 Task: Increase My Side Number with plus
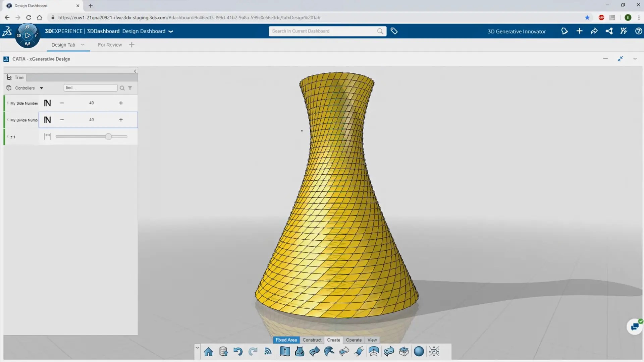121,103
